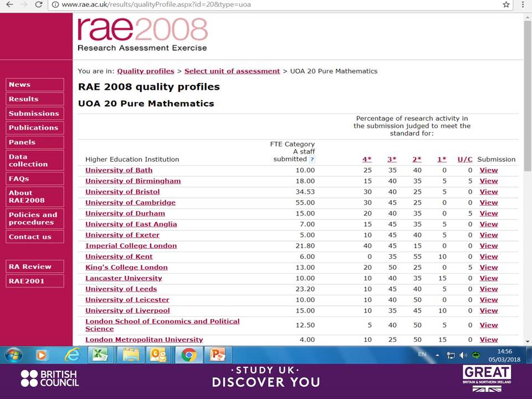532x399 pixels.
Task: Open King's College London link
Action: tap(126, 268)
